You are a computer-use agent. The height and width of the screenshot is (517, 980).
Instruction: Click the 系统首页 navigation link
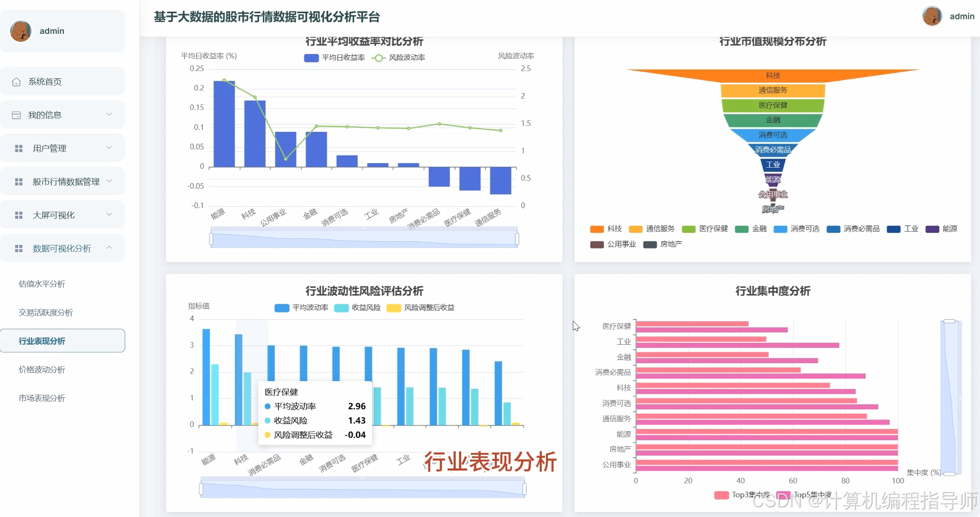(45, 81)
